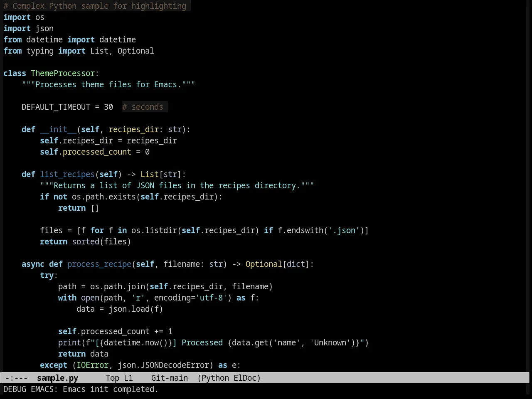Click 'from typing import List, Optional' line
The height and width of the screenshot is (399, 532).
[x=79, y=51]
